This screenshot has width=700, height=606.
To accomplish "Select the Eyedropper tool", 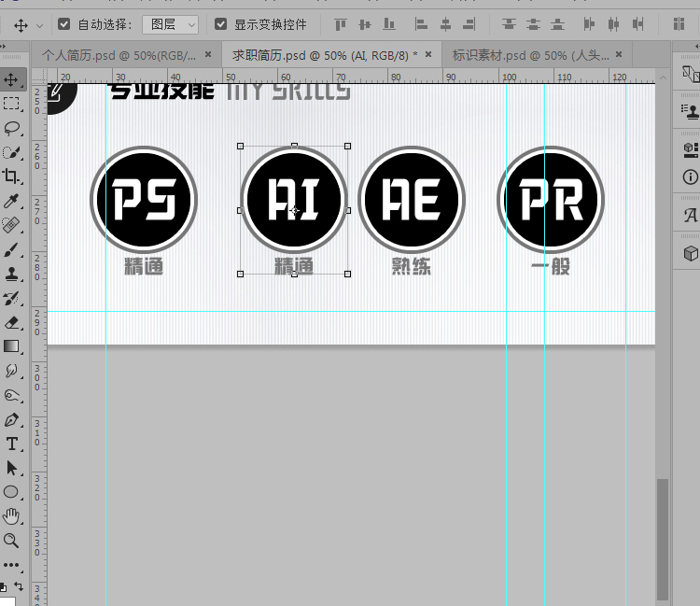I will click(x=11, y=201).
